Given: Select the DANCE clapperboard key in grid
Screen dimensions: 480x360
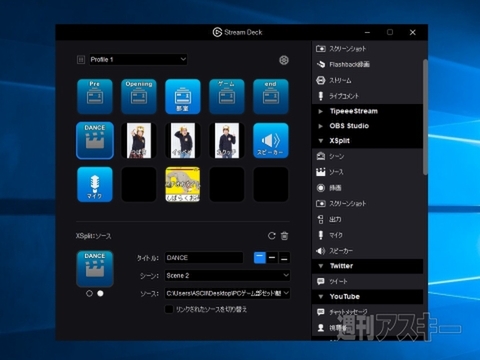Looking at the screenshot, I should 95,140.
